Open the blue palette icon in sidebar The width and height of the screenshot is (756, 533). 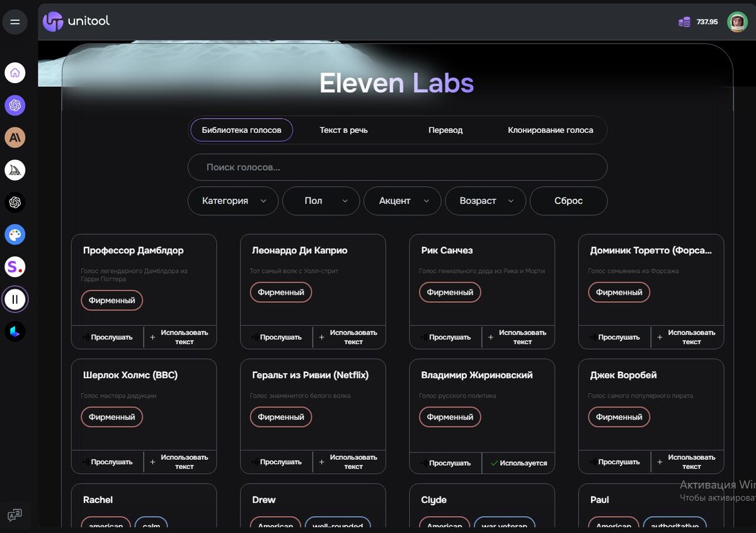(15, 234)
